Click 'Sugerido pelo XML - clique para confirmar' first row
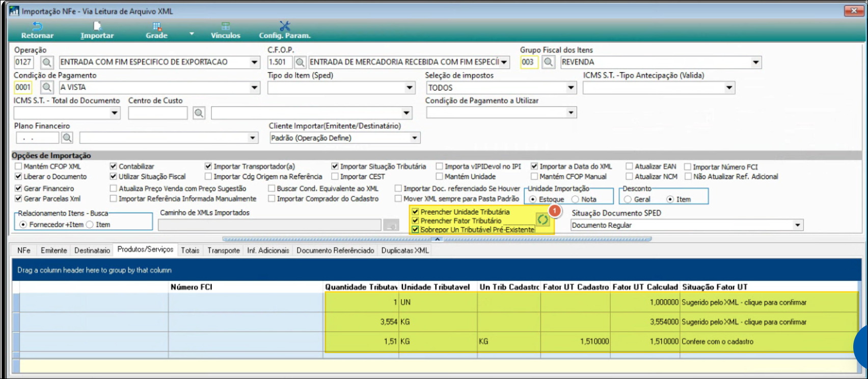The height and width of the screenshot is (379, 868). [744, 302]
